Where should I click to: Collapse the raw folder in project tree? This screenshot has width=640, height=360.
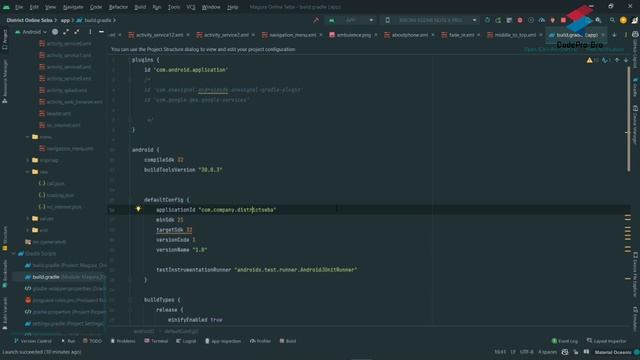coord(28,172)
